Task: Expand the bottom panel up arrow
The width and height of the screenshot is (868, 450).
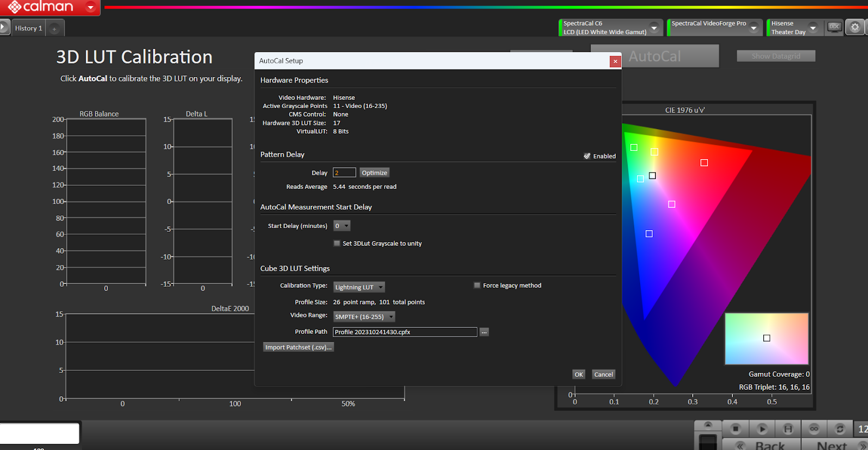Action: (708, 425)
